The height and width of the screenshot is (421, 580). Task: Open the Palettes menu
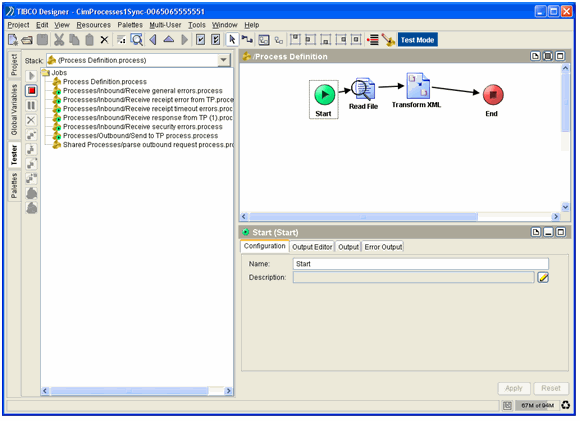(x=130, y=25)
